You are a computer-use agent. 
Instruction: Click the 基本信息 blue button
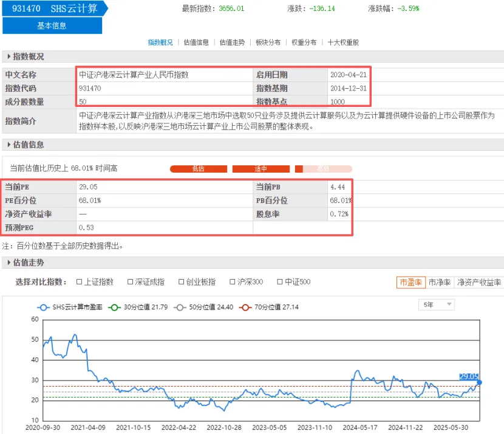click(52, 26)
